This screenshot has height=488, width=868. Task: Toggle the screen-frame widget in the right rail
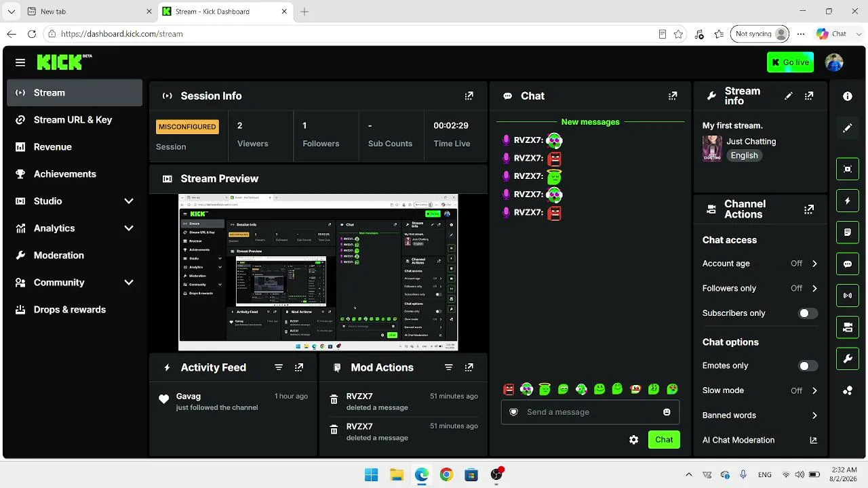pos(848,169)
